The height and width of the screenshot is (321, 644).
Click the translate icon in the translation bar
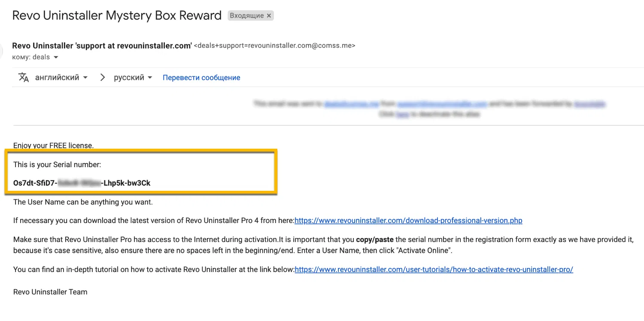pyautogui.click(x=23, y=78)
